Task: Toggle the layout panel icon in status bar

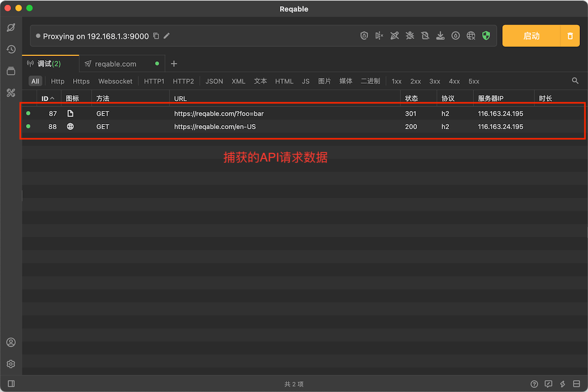Action: tap(577, 384)
